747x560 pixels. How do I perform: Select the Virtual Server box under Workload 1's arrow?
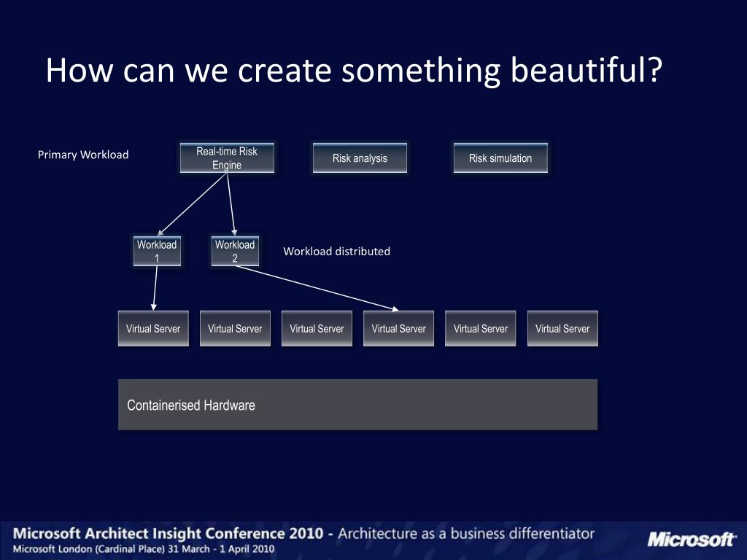point(153,329)
